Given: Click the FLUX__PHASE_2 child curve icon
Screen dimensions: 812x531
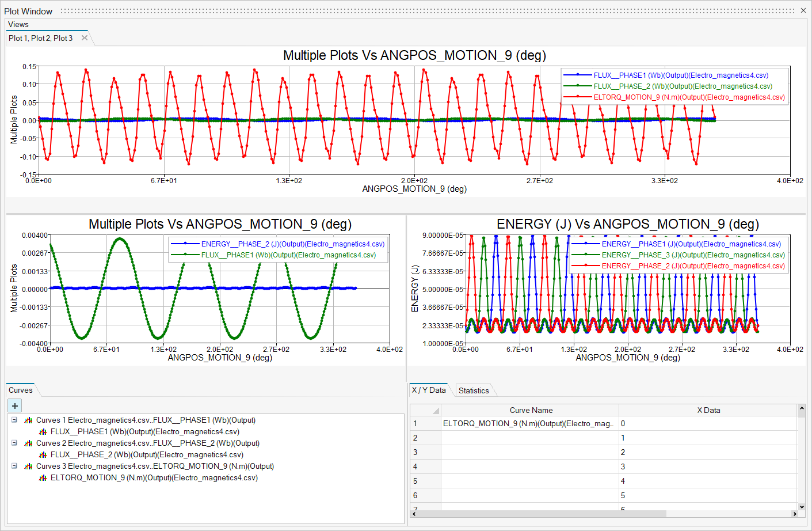Looking at the screenshot, I should [x=43, y=455].
